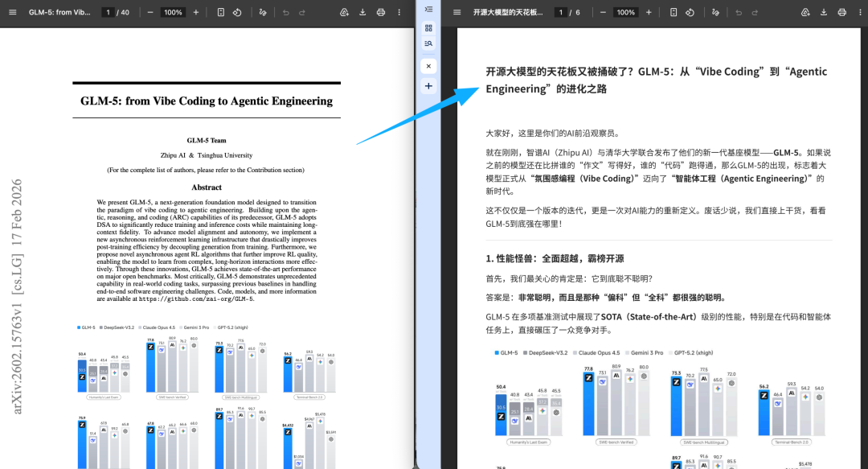The height and width of the screenshot is (469, 868).
Task: Select the annotation pen tool in left toolbar
Action: coord(263,12)
